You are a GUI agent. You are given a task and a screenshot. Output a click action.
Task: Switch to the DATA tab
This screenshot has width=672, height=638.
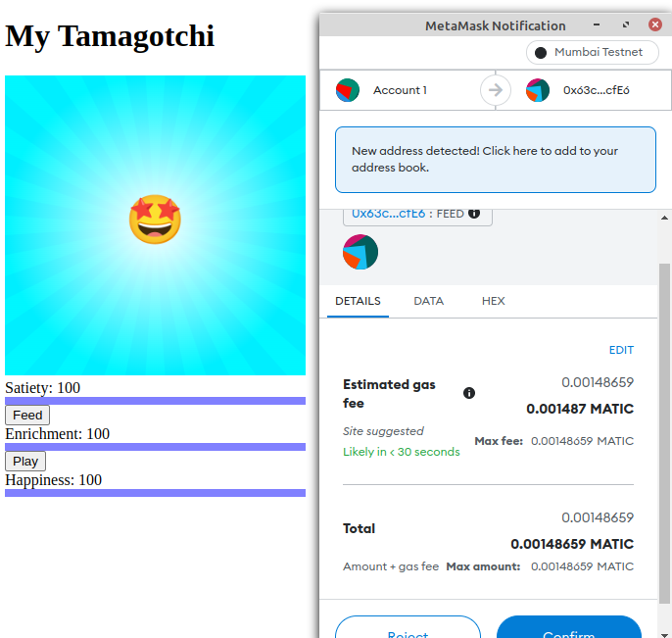[429, 301]
